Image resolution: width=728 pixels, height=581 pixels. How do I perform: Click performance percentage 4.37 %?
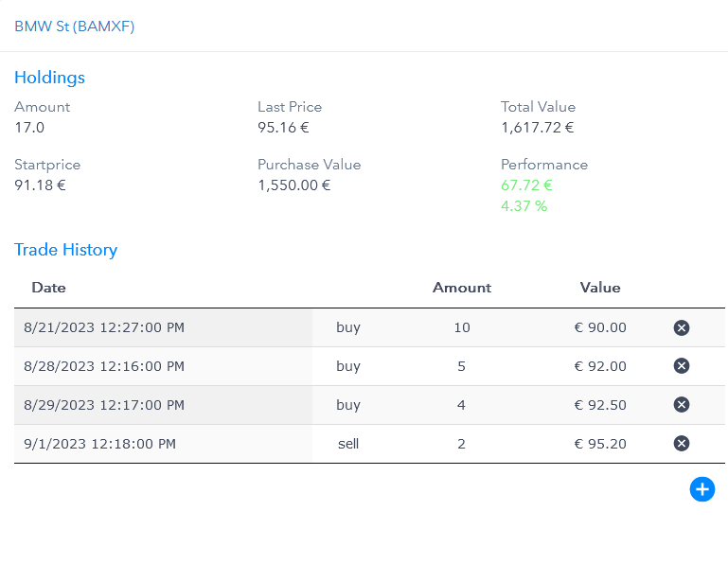[x=524, y=205]
